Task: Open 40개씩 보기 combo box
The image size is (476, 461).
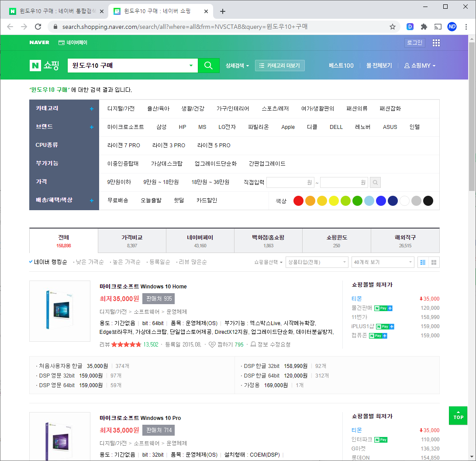Action: [x=383, y=262]
